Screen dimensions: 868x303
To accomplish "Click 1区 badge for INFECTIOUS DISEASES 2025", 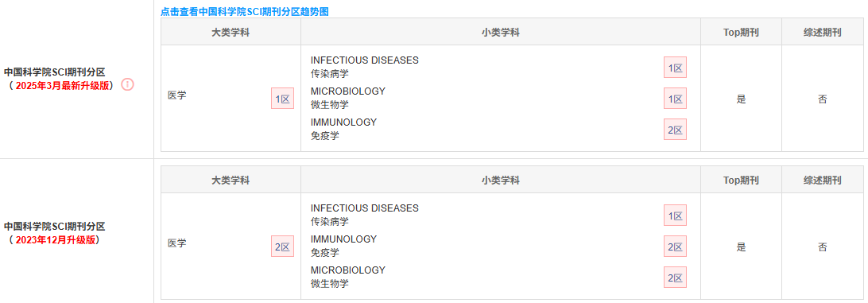I will 675,68.
